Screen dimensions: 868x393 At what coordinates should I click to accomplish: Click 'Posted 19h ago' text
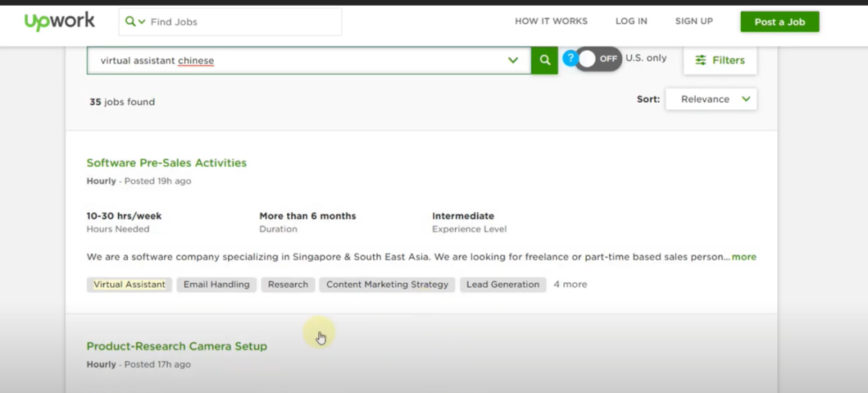pyautogui.click(x=158, y=181)
